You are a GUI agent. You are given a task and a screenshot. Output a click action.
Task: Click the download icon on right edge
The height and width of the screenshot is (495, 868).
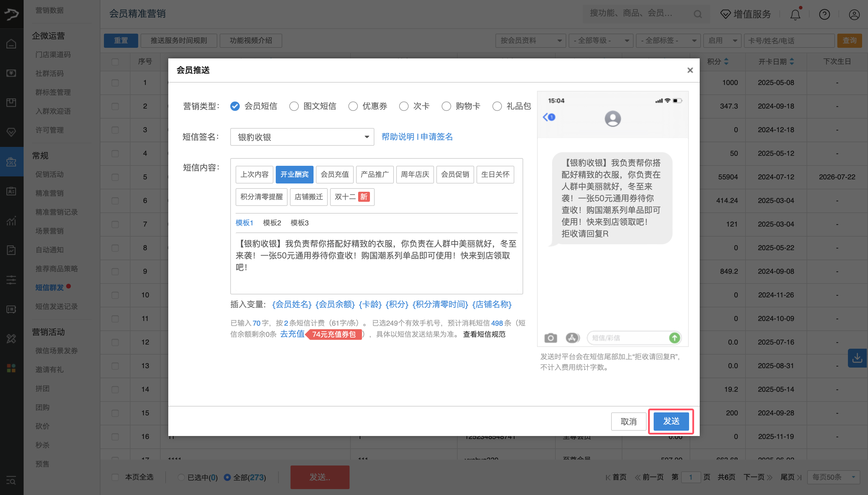coord(858,358)
